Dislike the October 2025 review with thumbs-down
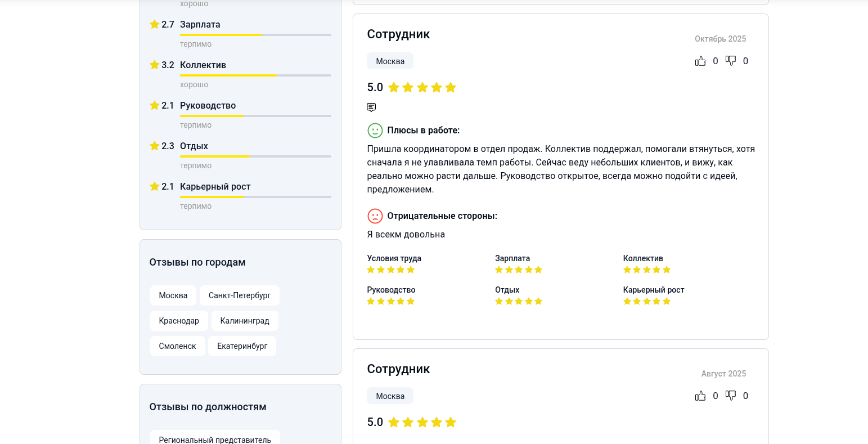The width and height of the screenshot is (868, 444). [731, 61]
